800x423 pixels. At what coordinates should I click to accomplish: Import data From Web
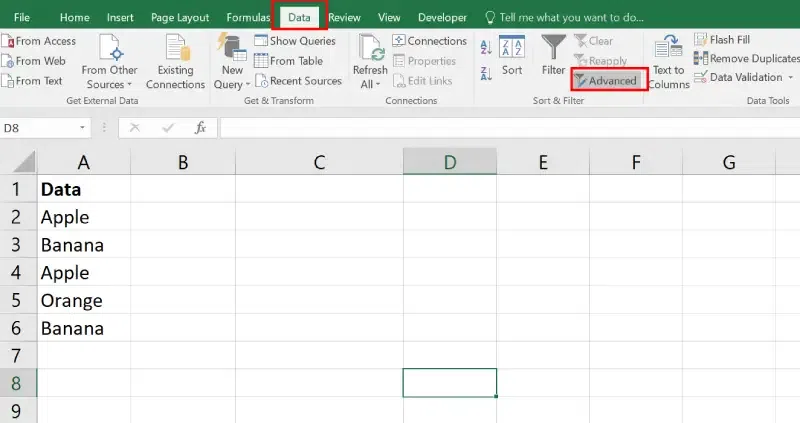34,61
